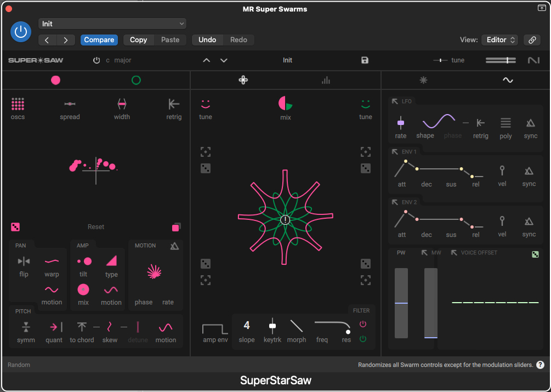Click the swarm Reset button

click(x=96, y=227)
